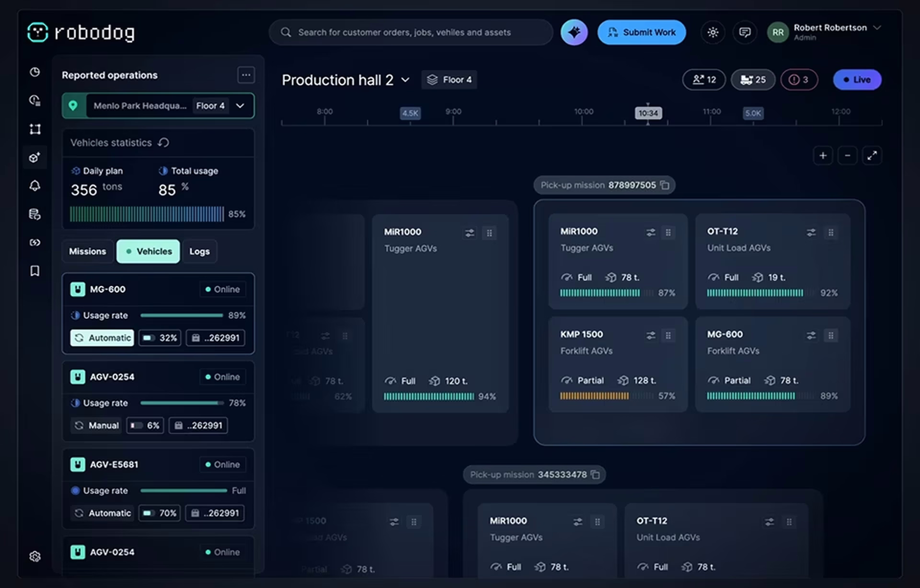Click AGV-E5681 Online status badge
920x588 pixels.
[222, 464]
